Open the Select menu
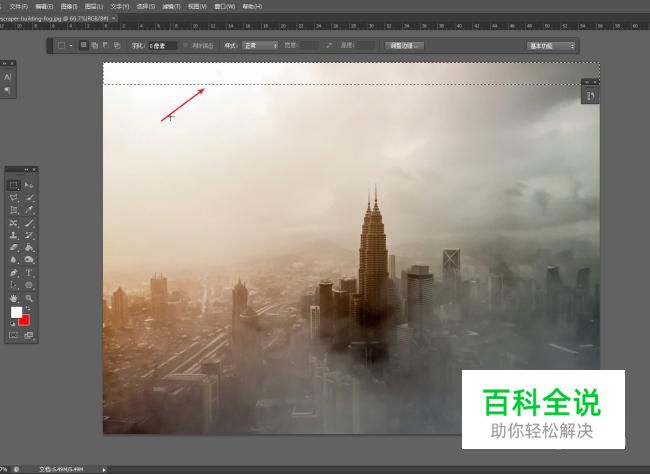The height and width of the screenshot is (474, 650). [x=146, y=6]
